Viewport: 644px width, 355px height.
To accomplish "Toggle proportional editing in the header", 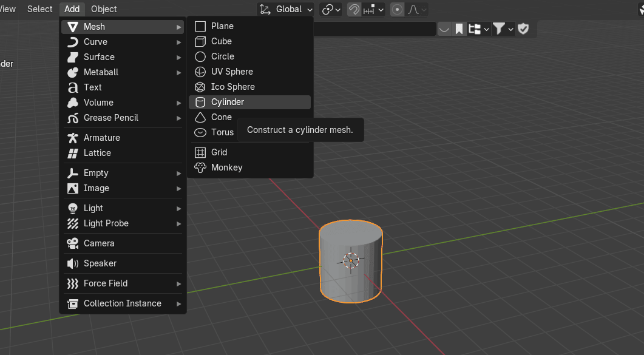I will pos(398,9).
